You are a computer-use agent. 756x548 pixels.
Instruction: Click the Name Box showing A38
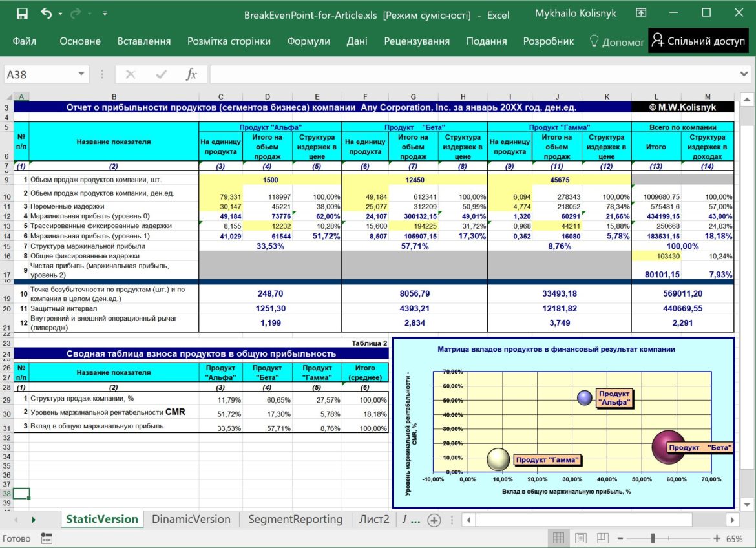tap(40, 75)
